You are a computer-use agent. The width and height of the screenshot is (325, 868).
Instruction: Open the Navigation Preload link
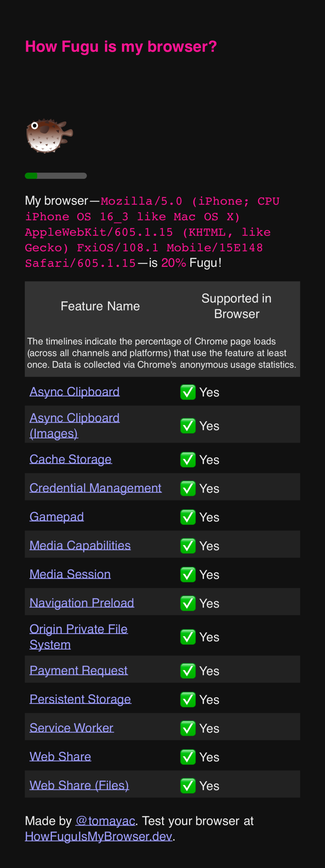[82, 603]
